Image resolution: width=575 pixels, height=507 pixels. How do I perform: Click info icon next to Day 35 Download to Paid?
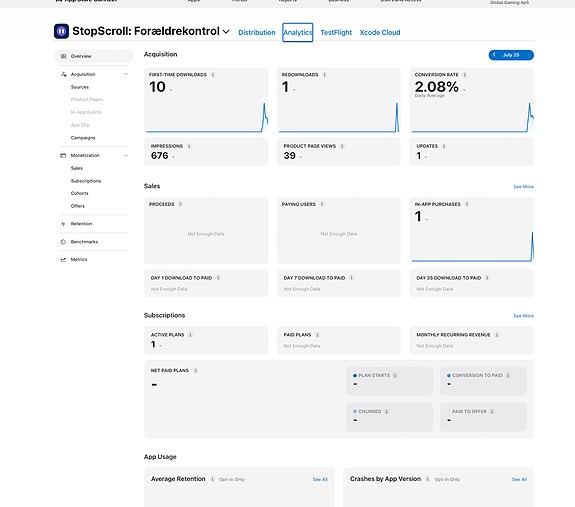(x=487, y=278)
